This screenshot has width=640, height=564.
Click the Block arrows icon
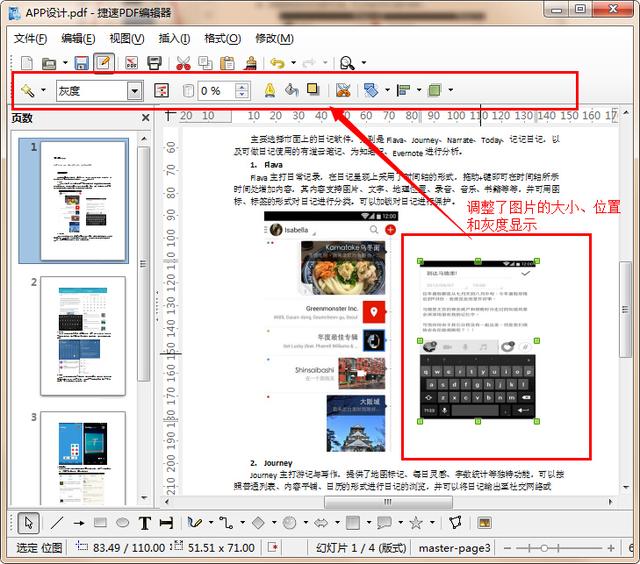pyautogui.click(x=321, y=523)
